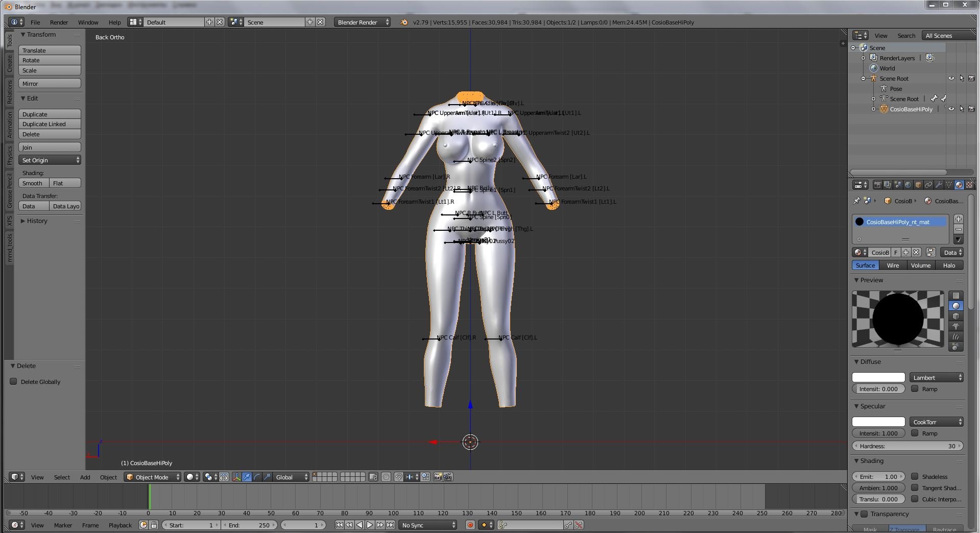
Task: Adjust the Hardness slider
Action: coord(907,446)
